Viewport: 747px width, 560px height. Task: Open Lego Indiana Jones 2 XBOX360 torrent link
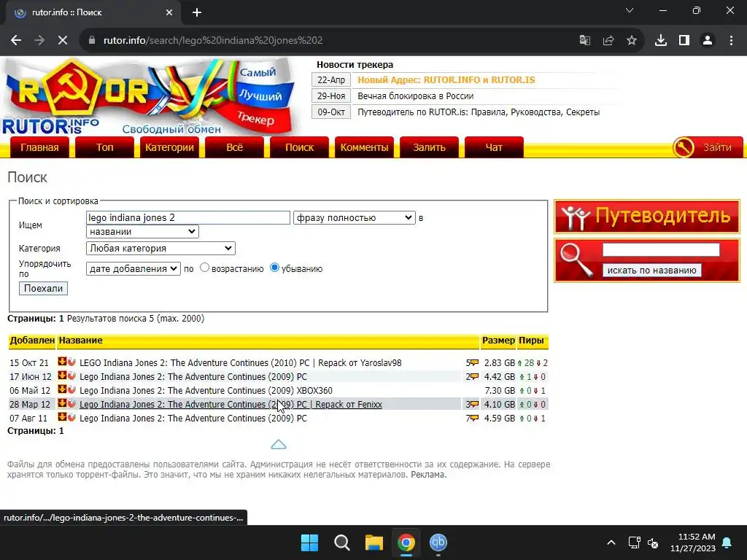coord(206,391)
